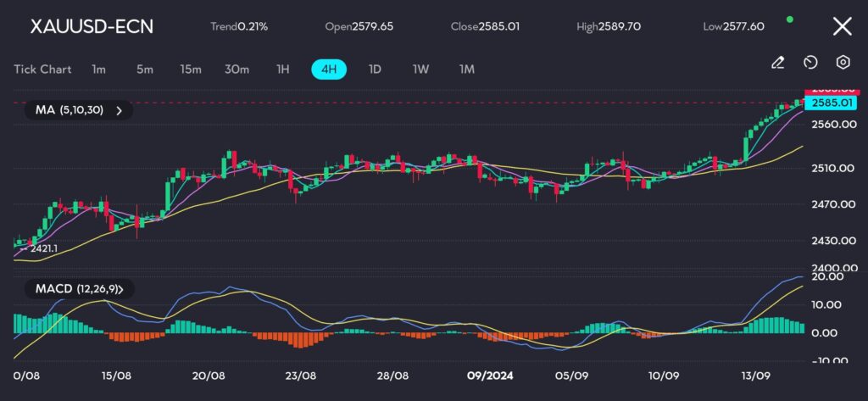Open the drawing pencil tool

tap(777, 63)
